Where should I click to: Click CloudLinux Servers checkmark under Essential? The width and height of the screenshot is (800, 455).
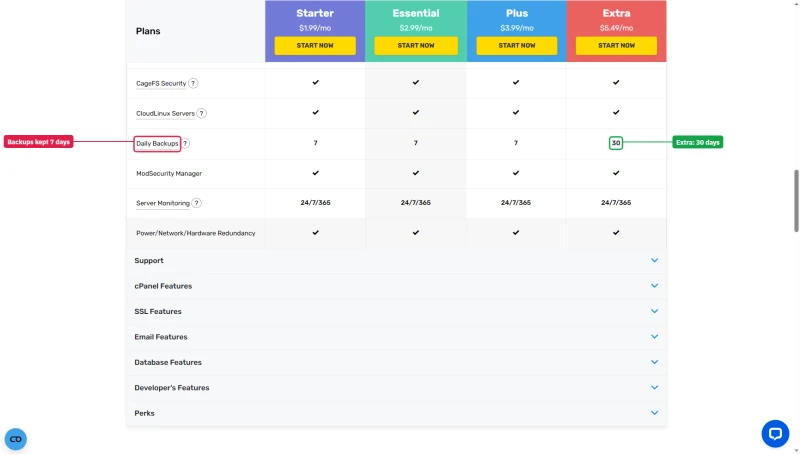(416, 112)
